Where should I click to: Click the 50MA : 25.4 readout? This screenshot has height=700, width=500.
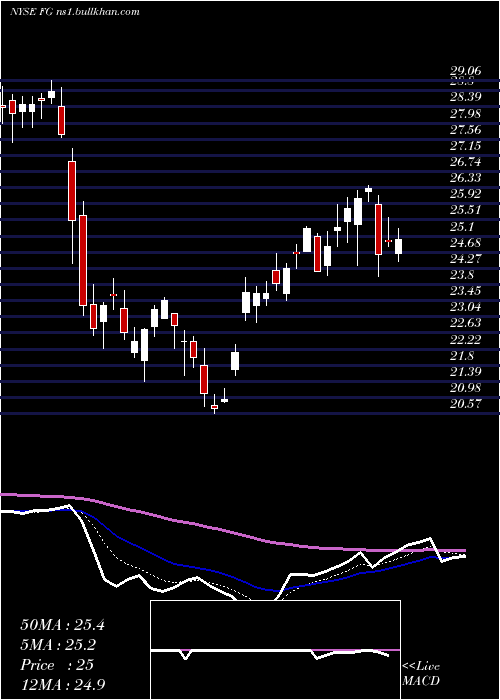pyautogui.click(x=62, y=625)
